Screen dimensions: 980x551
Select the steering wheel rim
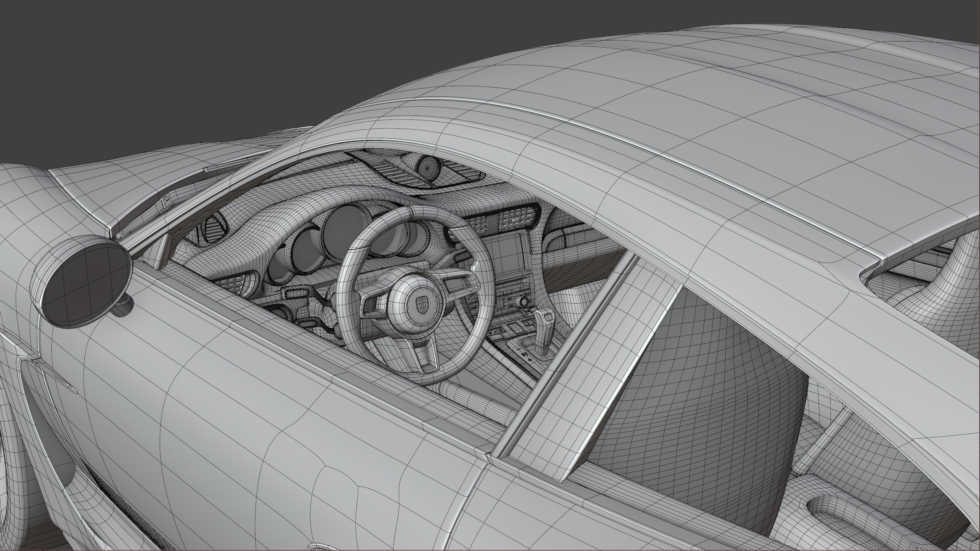pos(415,296)
